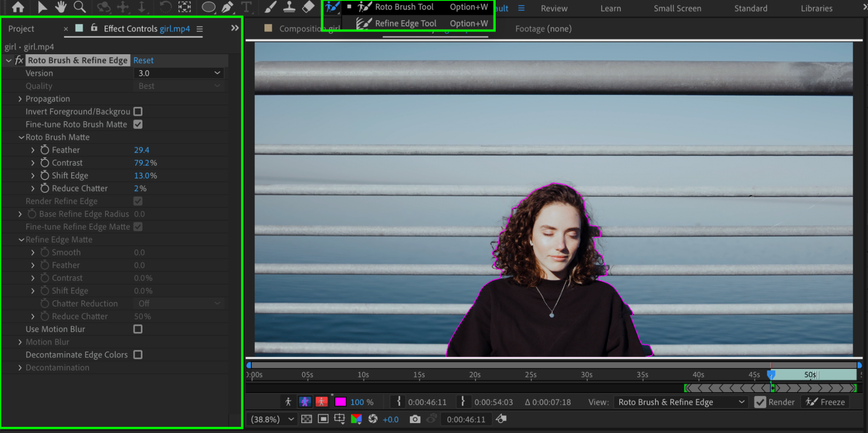Image resolution: width=868 pixels, height=433 pixels.
Task: Toggle Invert Foreground/Background checkbox
Action: [138, 112]
